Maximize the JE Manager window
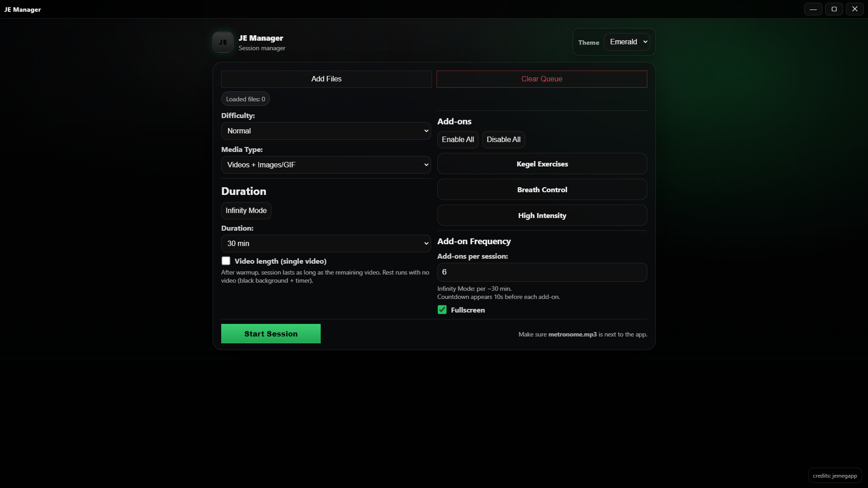868x488 pixels. tap(834, 9)
